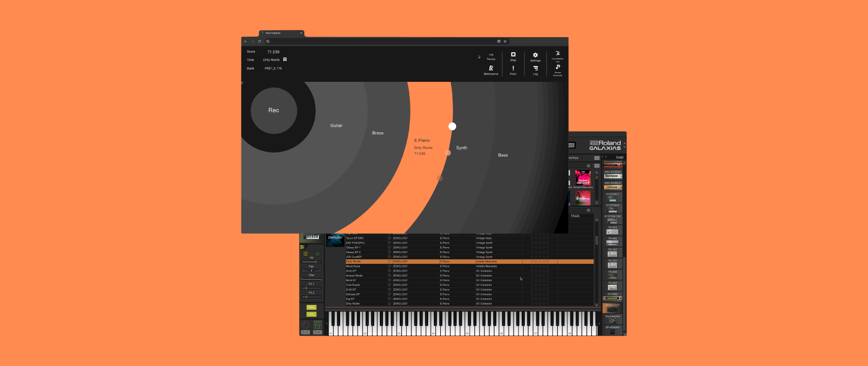This screenshot has height=366, width=868.
Task: Select the Brass ring
Action: tap(378, 133)
